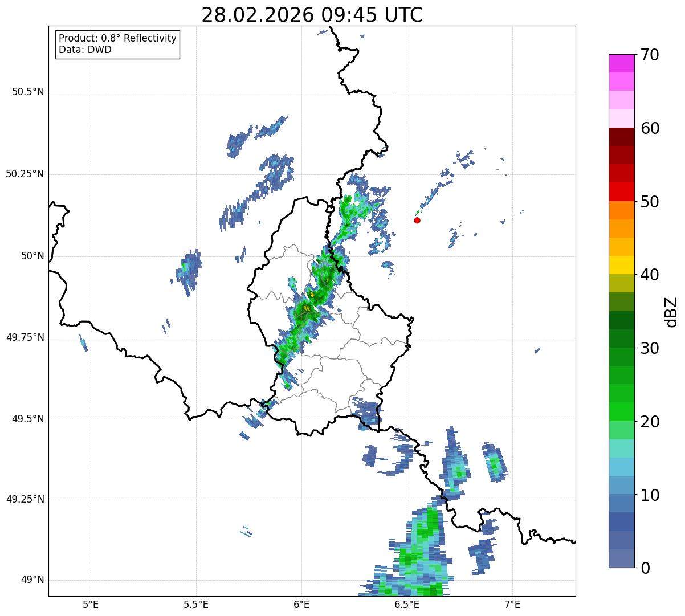Click the longitude label "7°E"
The width and height of the screenshot is (685, 616).
coord(512,605)
